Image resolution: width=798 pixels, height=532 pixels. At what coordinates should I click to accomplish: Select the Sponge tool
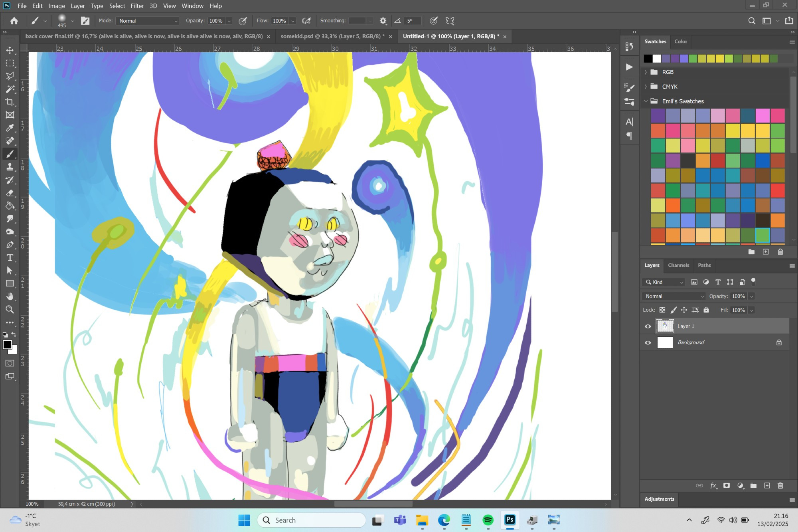point(10,232)
